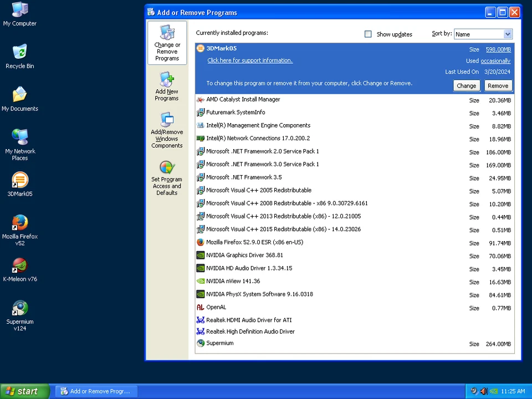The width and height of the screenshot is (532, 399).
Task: Select the Add or Remove Programs taskbar button
Action: 95,391
